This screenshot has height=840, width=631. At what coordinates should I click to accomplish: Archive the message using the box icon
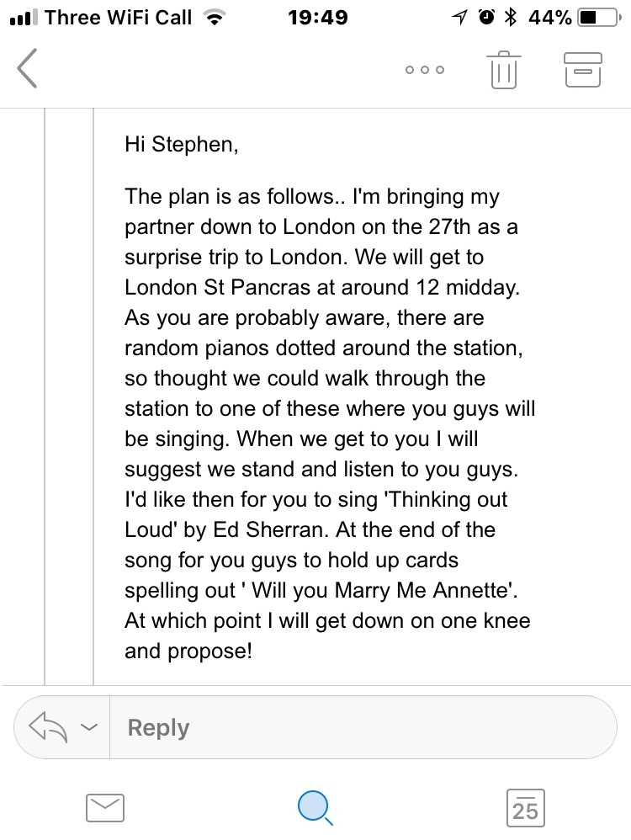pos(583,70)
